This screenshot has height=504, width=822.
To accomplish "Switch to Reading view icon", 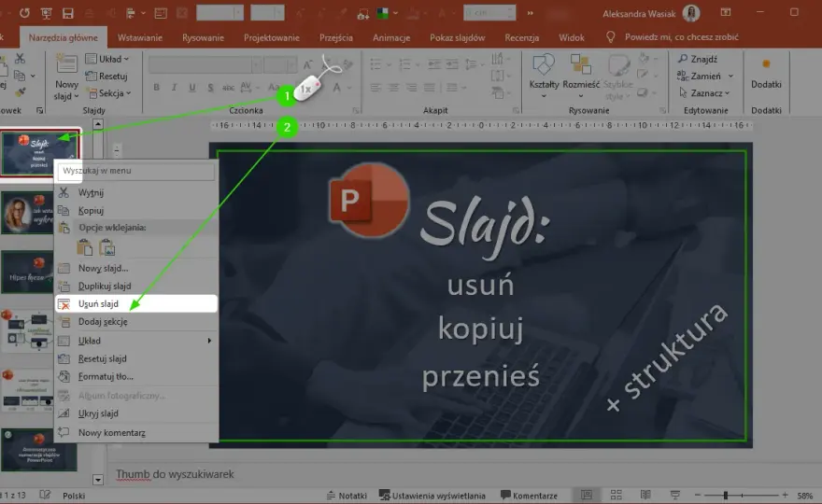I will tap(645, 495).
